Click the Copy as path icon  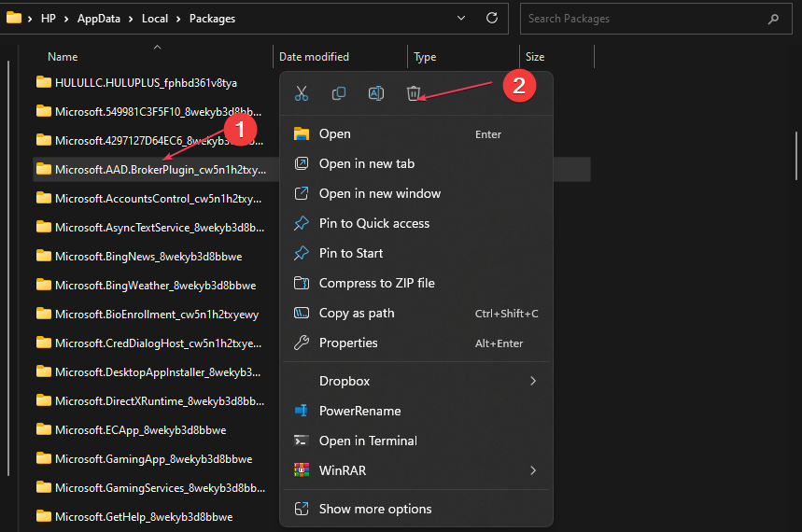(x=302, y=313)
